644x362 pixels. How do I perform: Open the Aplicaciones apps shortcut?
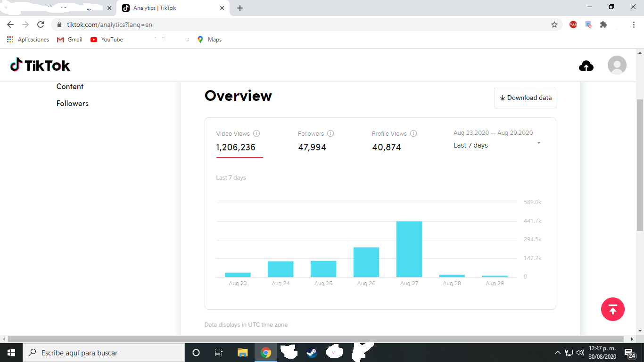pyautogui.click(x=28, y=40)
